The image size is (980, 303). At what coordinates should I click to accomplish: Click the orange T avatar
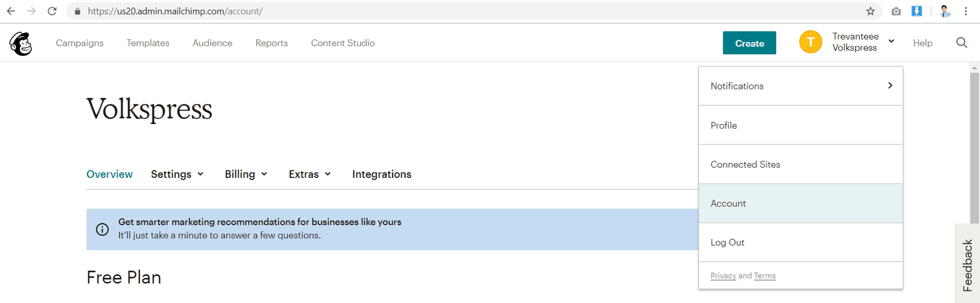click(x=810, y=42)
